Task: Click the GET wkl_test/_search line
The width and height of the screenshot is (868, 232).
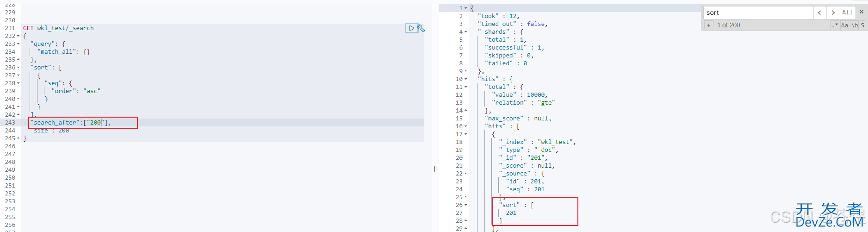Action: tap(58, 28)
